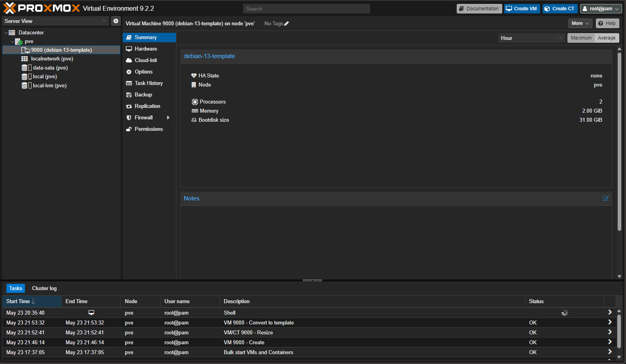Open details arrow for Convert to template task
Screen dimensions: 626x364
(x=610, y=322)
